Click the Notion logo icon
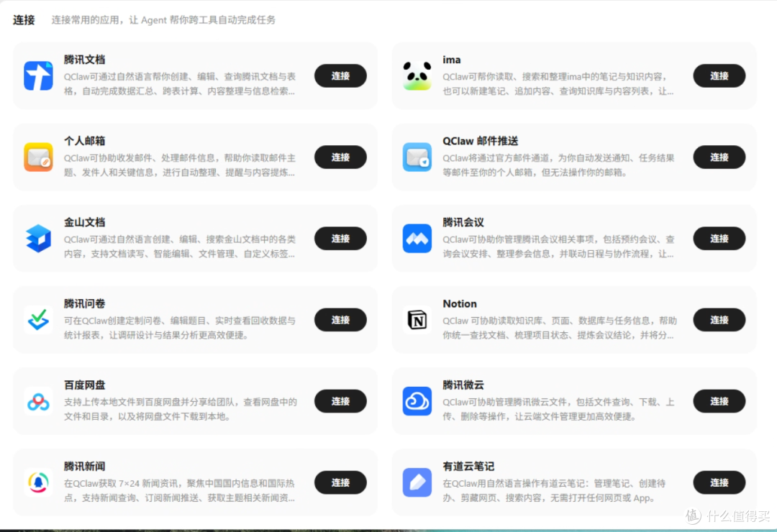Image resolution: width=777 pixels, height=532 pixels. click(417, 319)
